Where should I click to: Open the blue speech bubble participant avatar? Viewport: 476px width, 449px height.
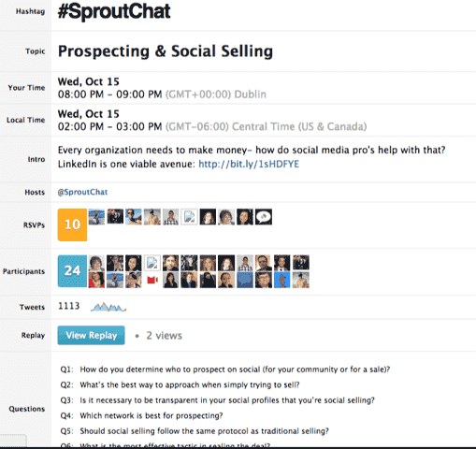click(x=245, y=280)
